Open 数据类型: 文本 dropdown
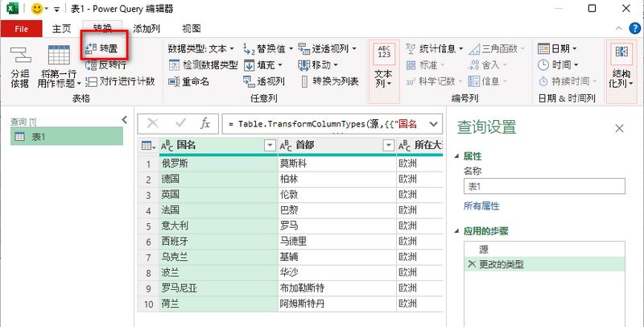 click(x=201, y=49)
